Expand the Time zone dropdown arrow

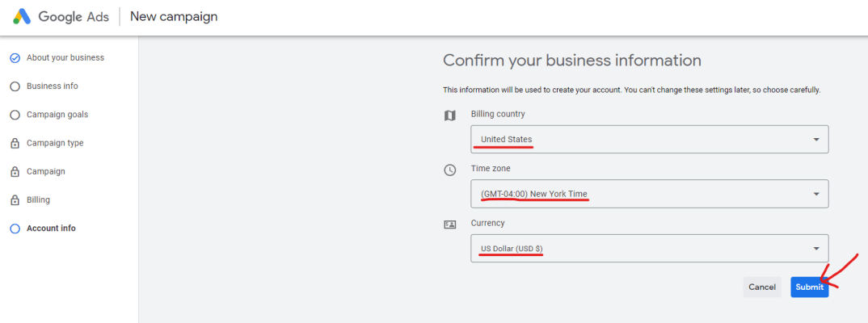pos(816,194)
